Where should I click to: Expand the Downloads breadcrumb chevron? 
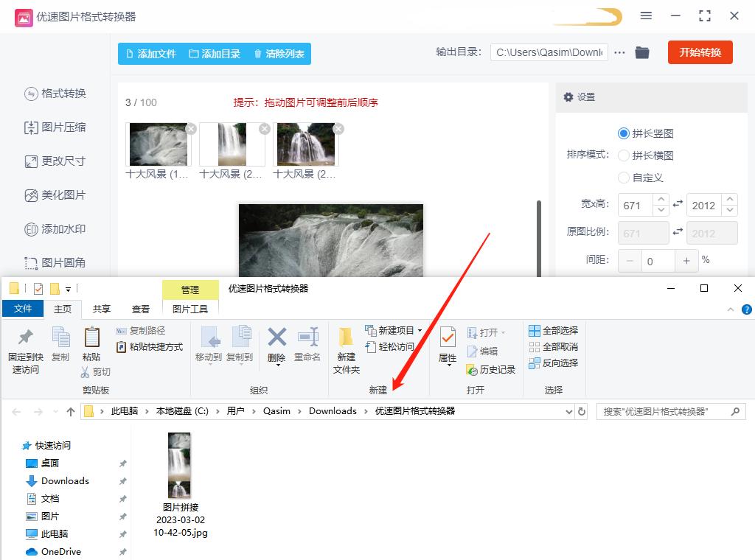pos(366,411)
